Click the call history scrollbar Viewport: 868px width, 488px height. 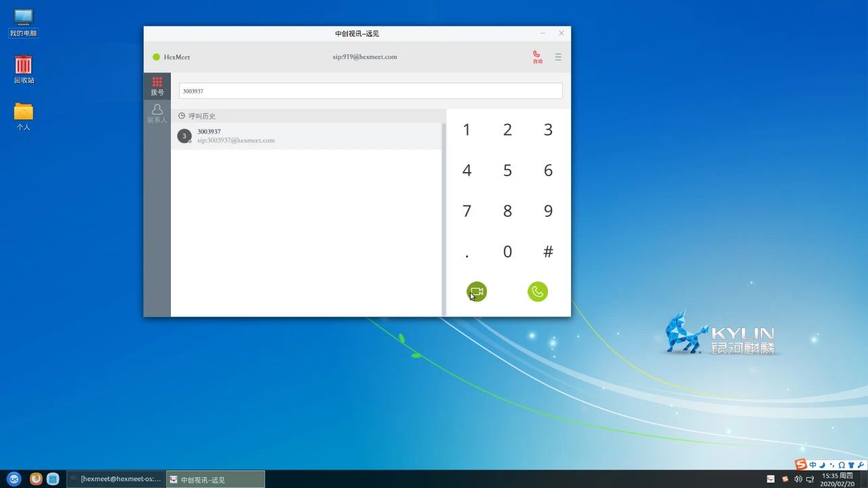(x=444, y=217)
